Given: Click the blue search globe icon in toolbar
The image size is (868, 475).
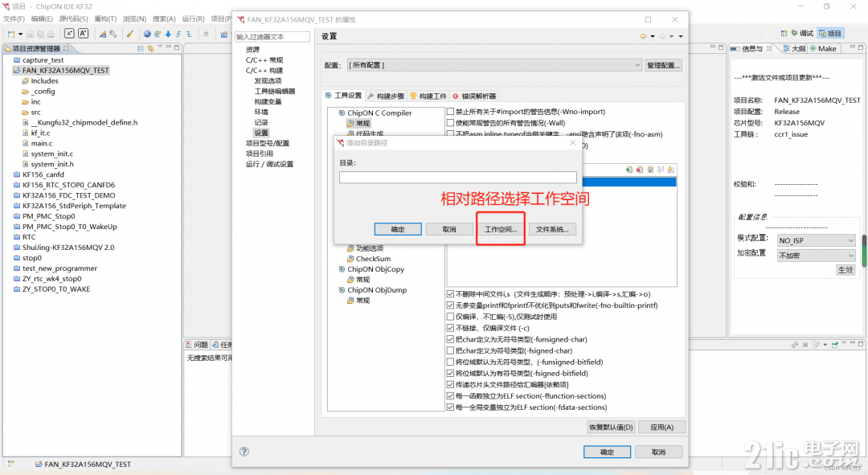Looking at the screenshot, I should pyautogui.click(x=147, y=34).
